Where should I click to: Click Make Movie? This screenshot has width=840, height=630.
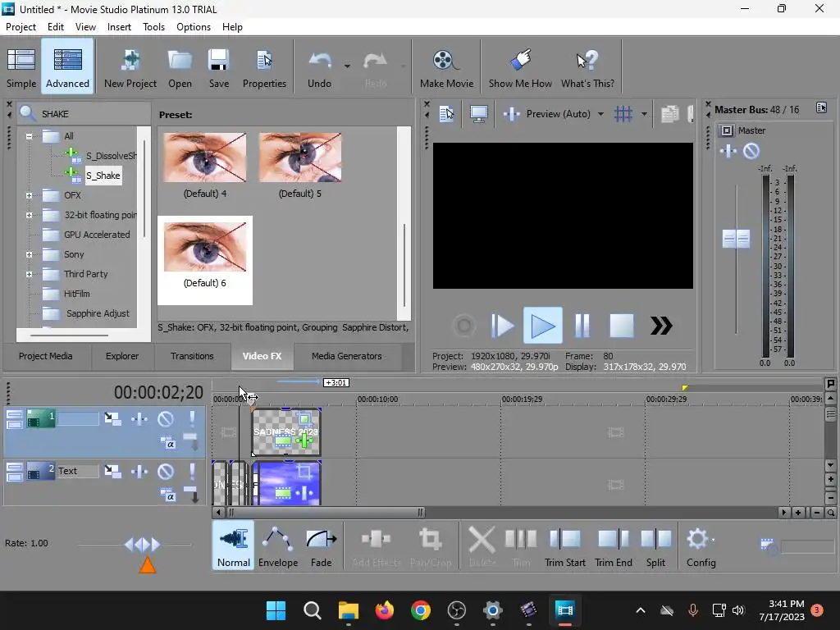446,67
